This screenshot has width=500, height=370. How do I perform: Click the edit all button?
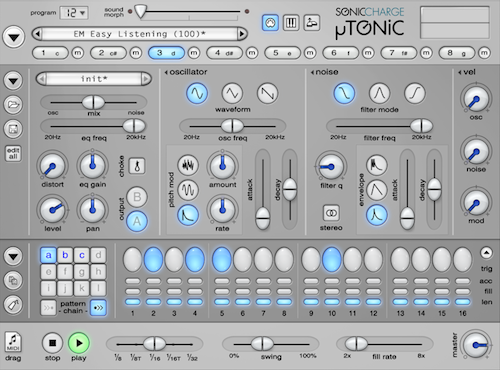click(x=13, y=153)
